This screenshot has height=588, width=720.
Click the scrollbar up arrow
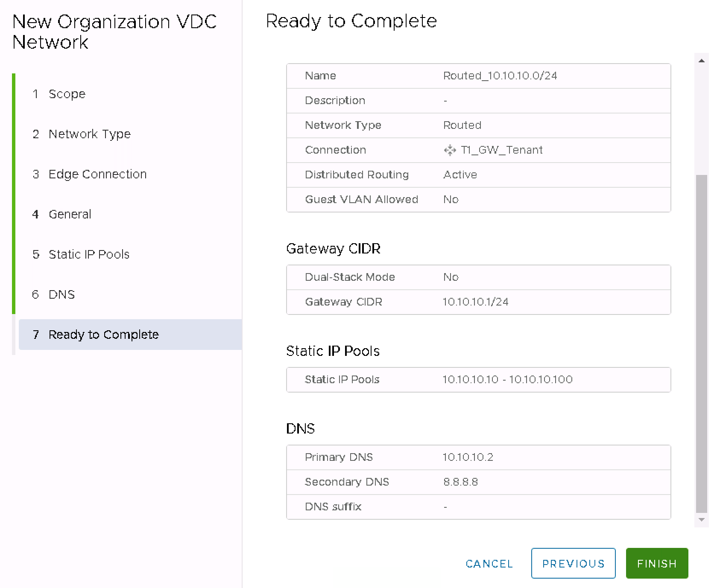(x=701, y=61)
